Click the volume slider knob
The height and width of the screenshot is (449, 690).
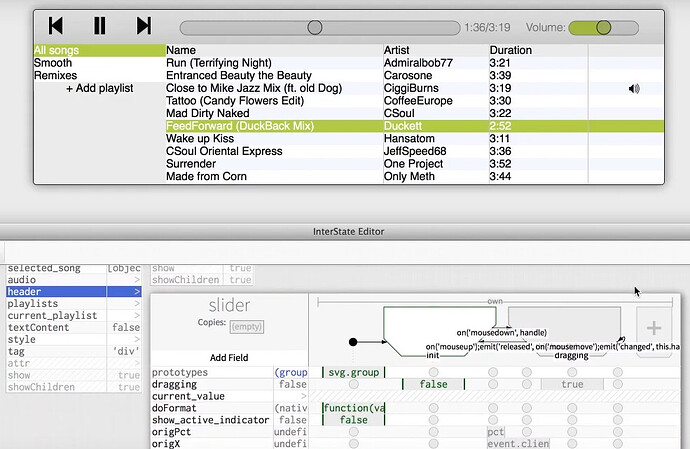(603, 27)
